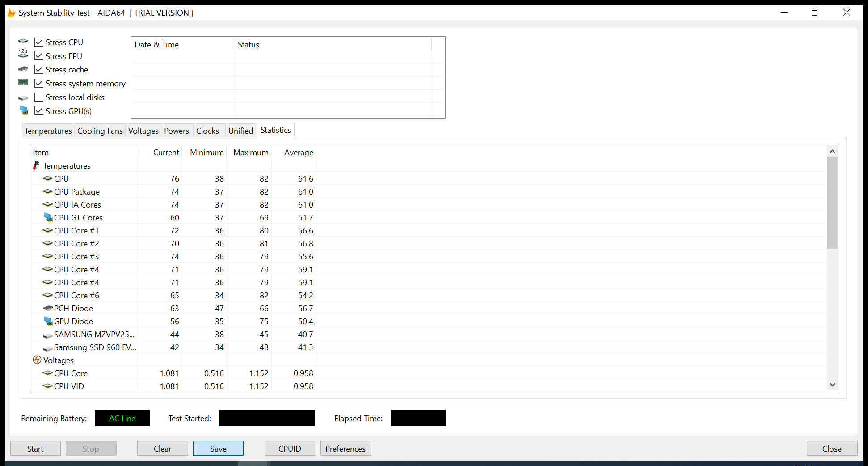Open the Powers tab
868x466 pixels.
tap(177, 131)
